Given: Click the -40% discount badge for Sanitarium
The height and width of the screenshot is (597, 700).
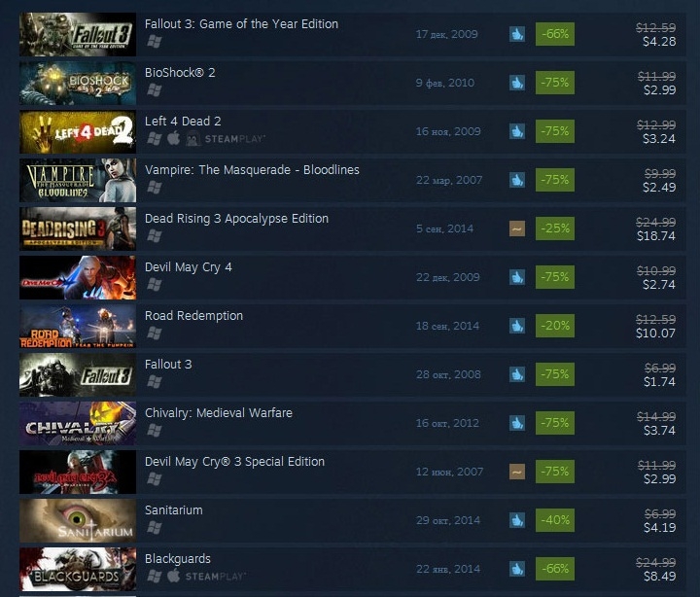Looking at the screenshot, I should pos(555,520).
